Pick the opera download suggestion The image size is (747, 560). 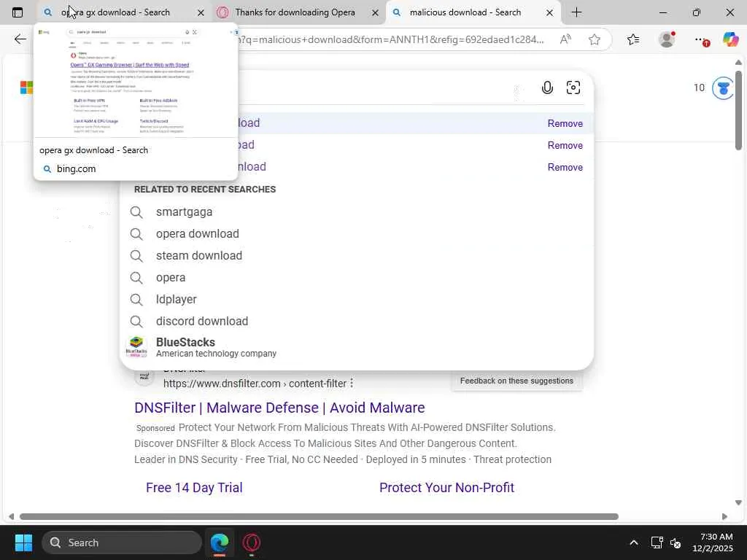click(x=356, y=234)
